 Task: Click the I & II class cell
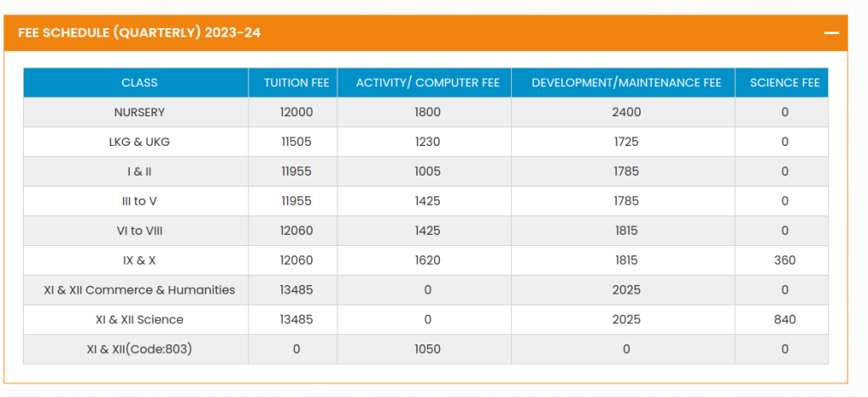[139, 171]
